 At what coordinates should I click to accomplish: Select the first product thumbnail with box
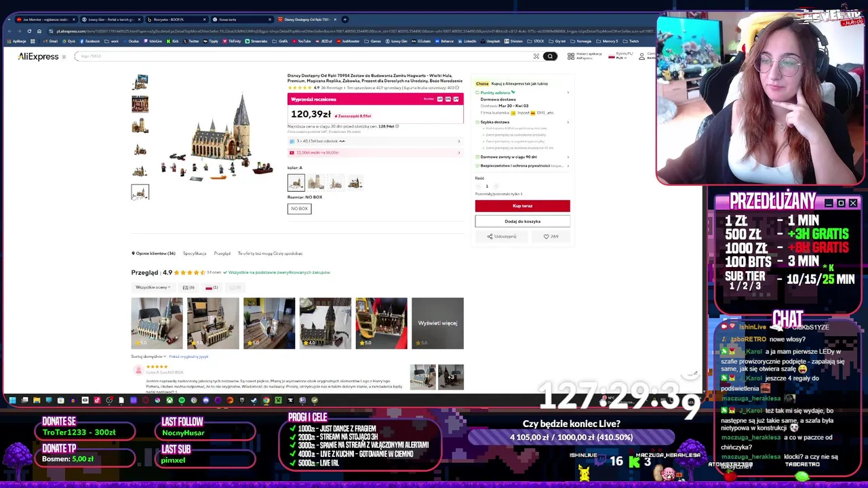(140, 82)
